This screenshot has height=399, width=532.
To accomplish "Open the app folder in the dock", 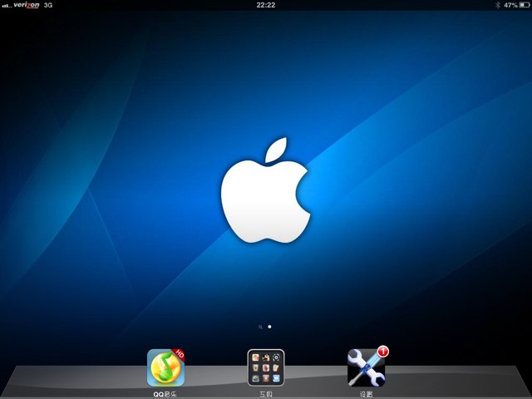I will [266, 367].
